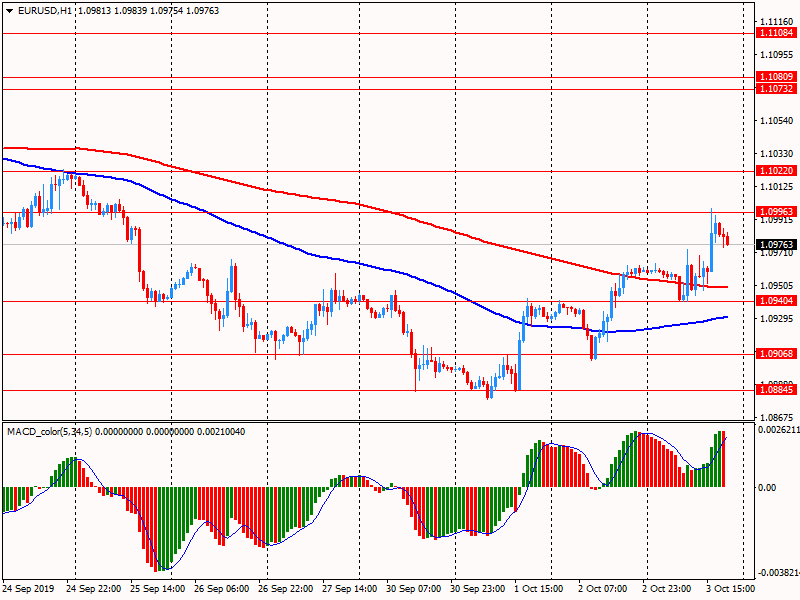Select the 1.10220 price level label
Viewport: 800px width, 600px height.
(x=777, y=171)
